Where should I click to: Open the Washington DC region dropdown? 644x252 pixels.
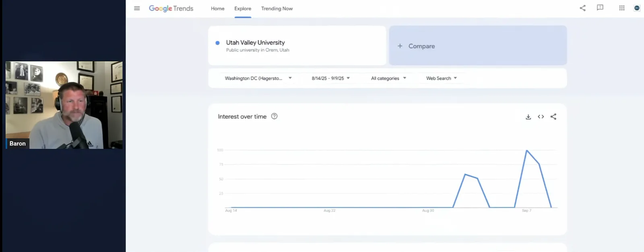(x=258, y=78)
